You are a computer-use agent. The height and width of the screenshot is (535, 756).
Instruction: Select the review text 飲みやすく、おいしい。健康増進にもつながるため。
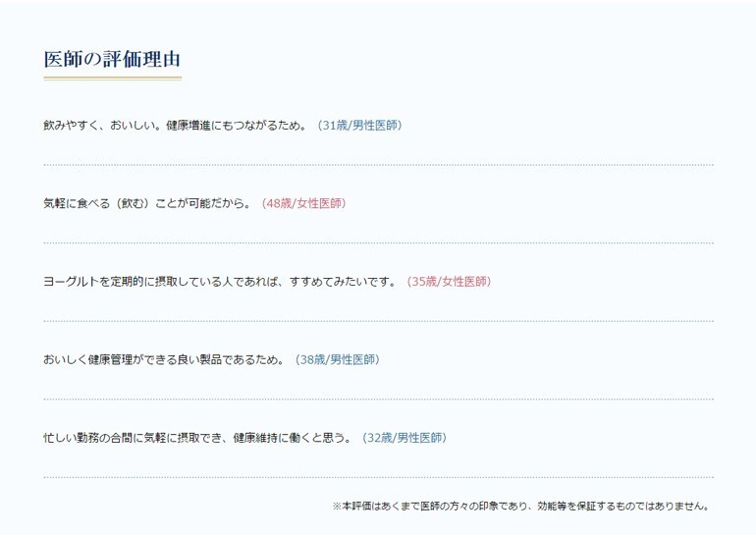pos(175,126)
